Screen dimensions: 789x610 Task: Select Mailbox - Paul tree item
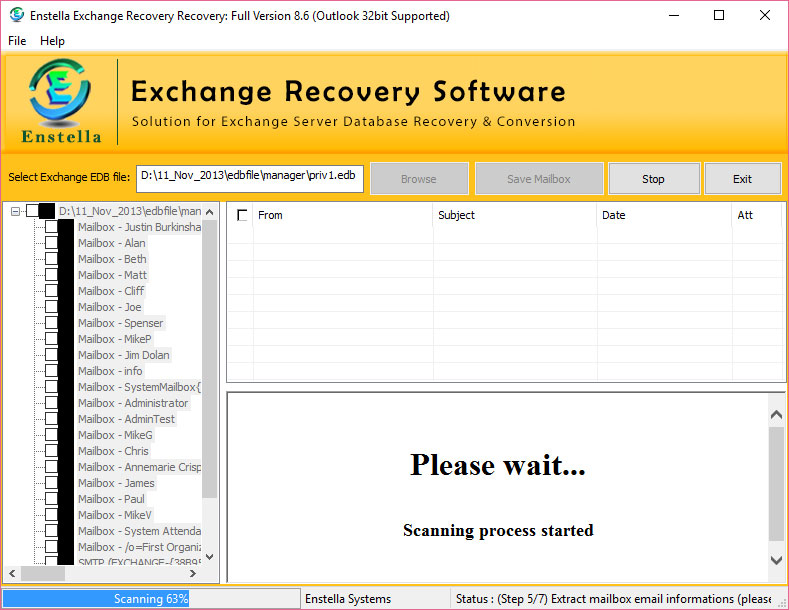(x=111, y=499)
